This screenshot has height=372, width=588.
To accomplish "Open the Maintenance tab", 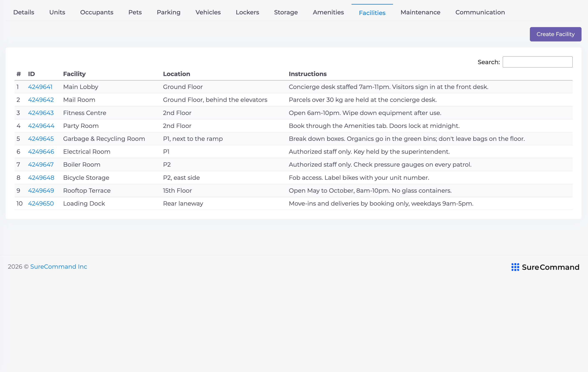I will [420, 12].
